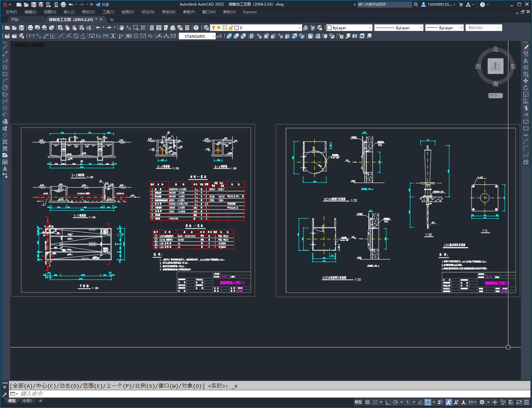Expand the annotation scale 1:1 dropdown
The image size is (532, 408).
(x=472, y=402)
